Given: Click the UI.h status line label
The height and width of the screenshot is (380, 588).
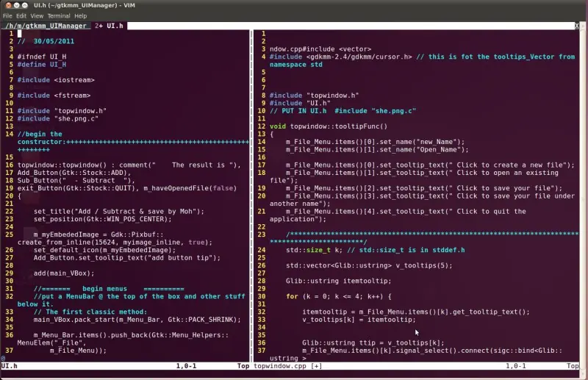Looking at the screenshot, I should (x=10, y=366).
